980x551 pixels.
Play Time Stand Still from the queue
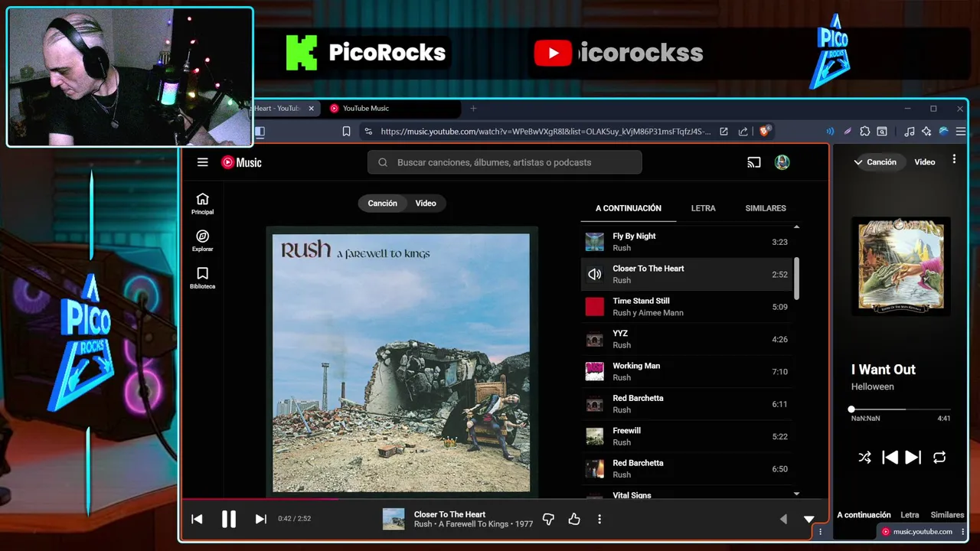coord(686,307)
